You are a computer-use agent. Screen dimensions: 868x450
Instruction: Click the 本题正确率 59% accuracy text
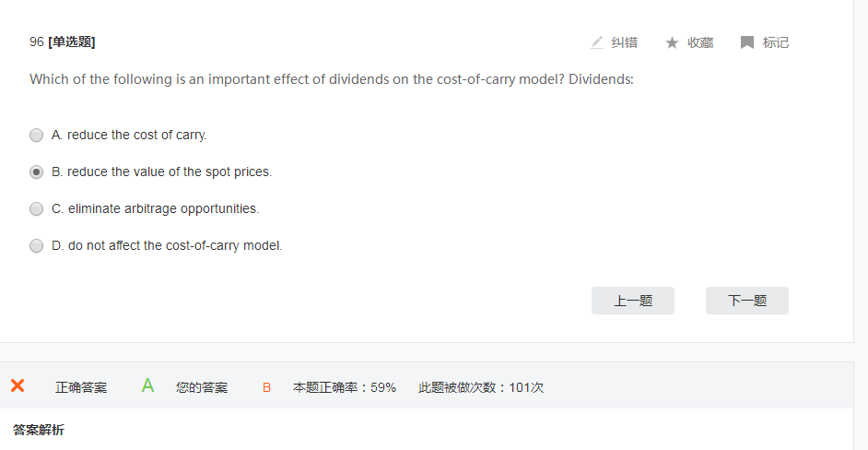tap(345, 387)
